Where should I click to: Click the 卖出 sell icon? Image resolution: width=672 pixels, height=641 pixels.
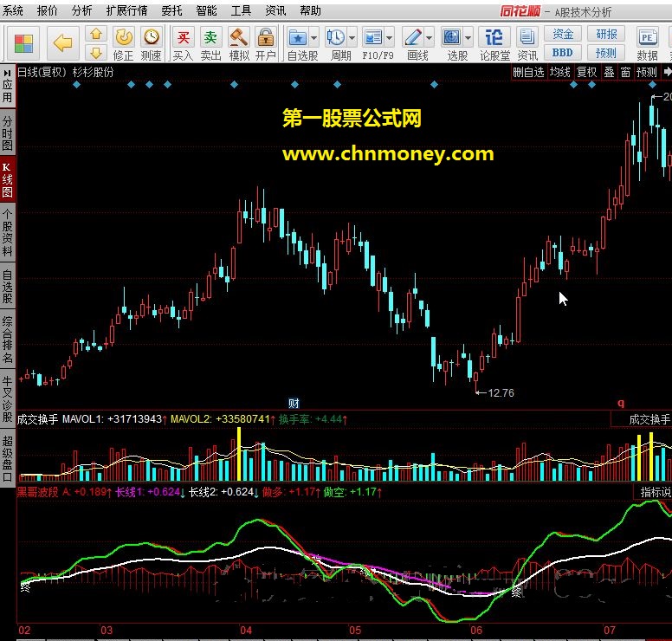click(210, 43)
